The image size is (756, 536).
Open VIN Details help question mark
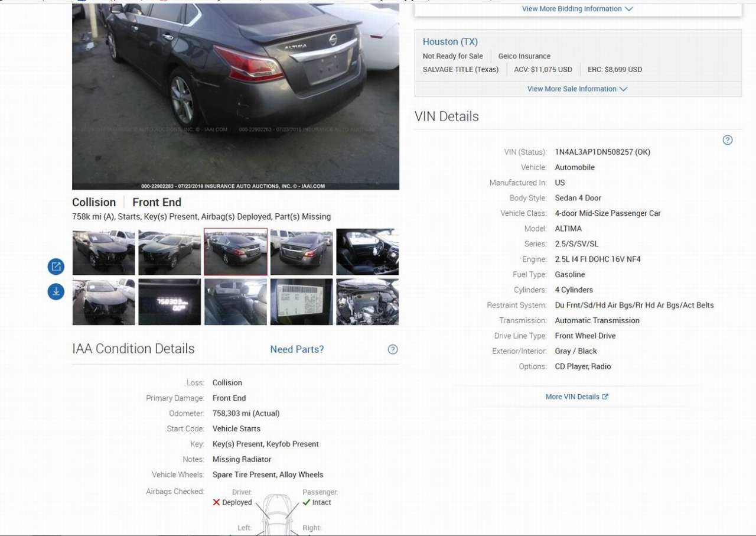728,140
